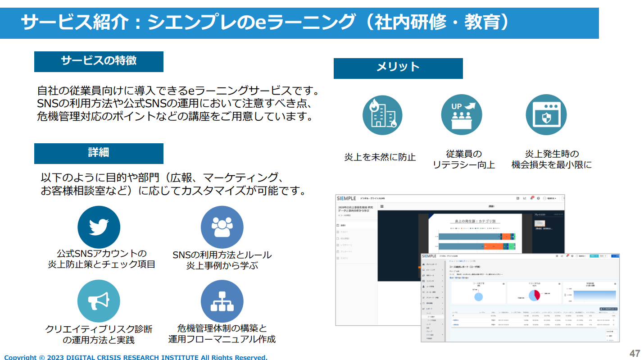
Task: Toggle the first blue checkbox under the course selector
Action: (450, 278)
